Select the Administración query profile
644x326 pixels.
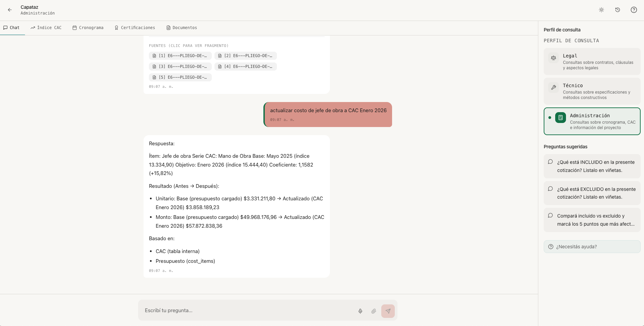coord(592,121)
